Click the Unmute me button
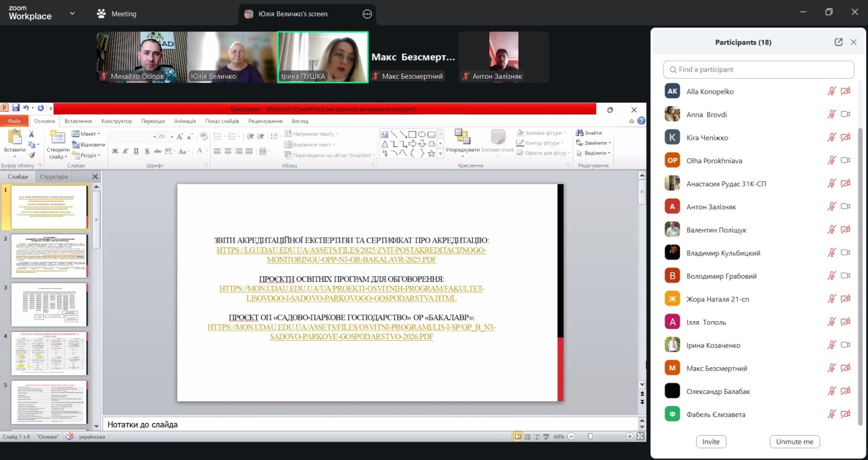This screenshot has height=460, width=868. coord(794,442)
